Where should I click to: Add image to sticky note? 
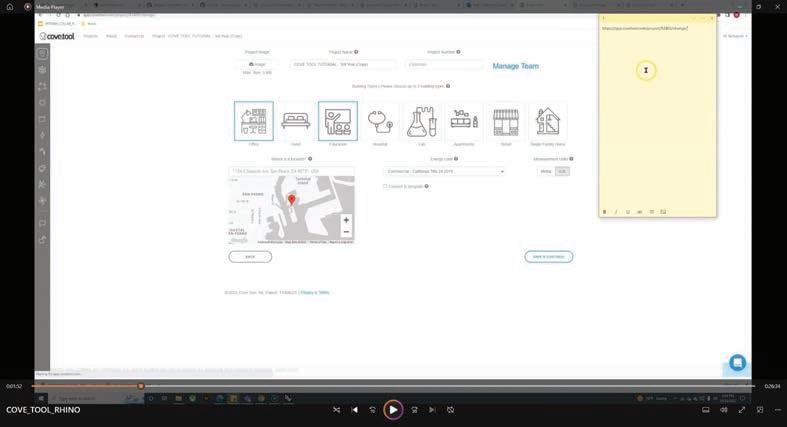[663, 212]
